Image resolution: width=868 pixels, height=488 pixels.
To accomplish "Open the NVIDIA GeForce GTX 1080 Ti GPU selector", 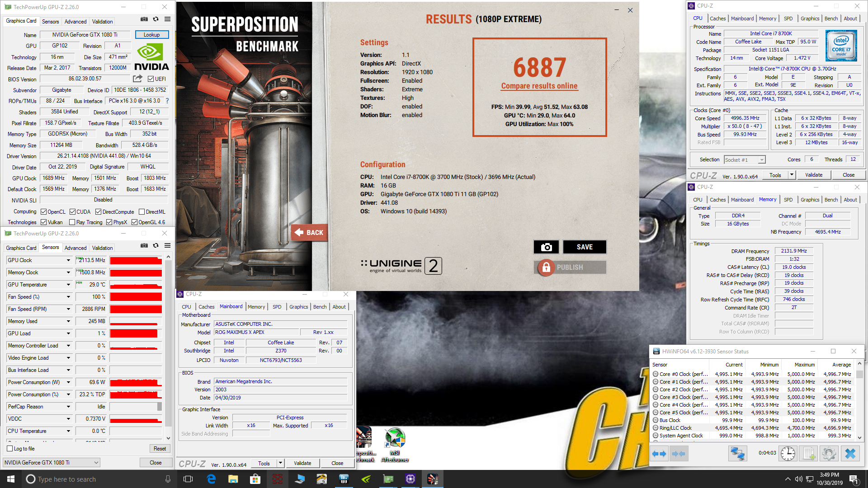I will point(52,462).
